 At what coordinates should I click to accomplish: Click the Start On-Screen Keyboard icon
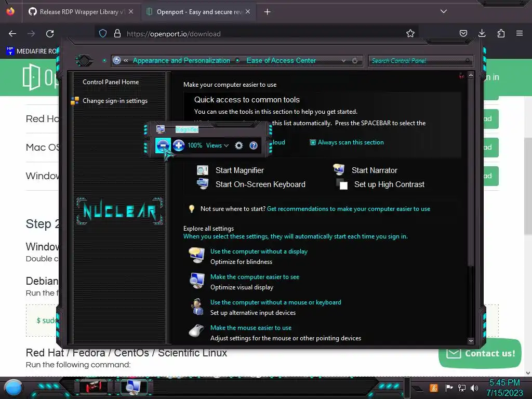point(203,184)
